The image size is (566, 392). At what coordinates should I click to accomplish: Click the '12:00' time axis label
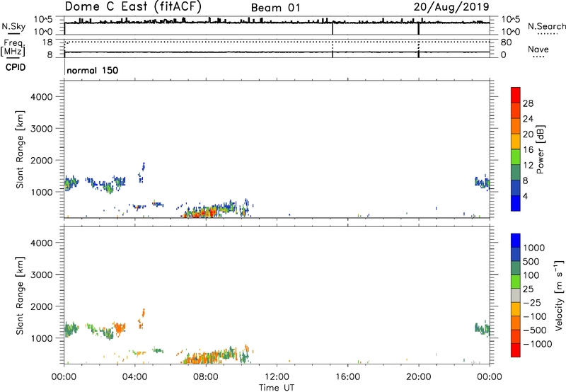click(x=277, y=377)
